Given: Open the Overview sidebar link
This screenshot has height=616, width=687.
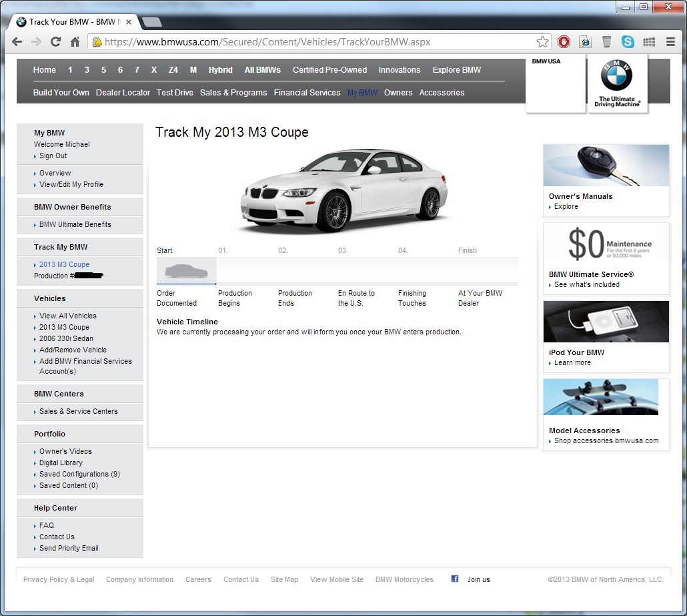Looking at the screenshot, I should tap(55, 173).
